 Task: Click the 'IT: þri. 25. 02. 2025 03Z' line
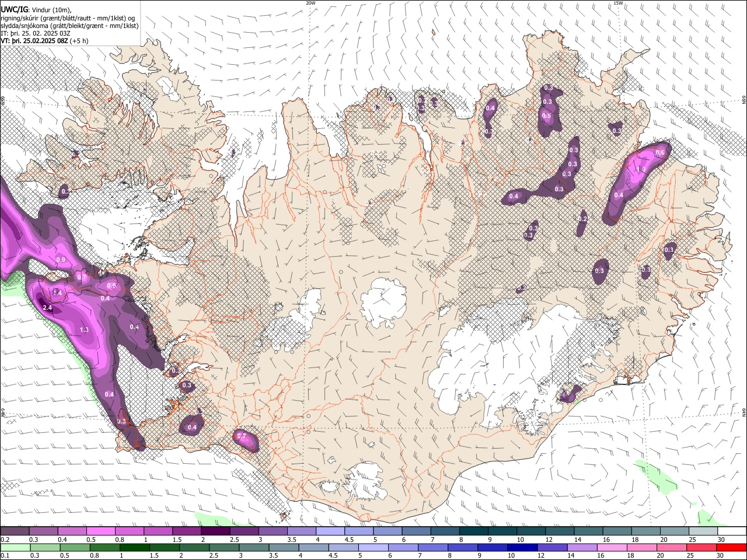click(36, 33)
